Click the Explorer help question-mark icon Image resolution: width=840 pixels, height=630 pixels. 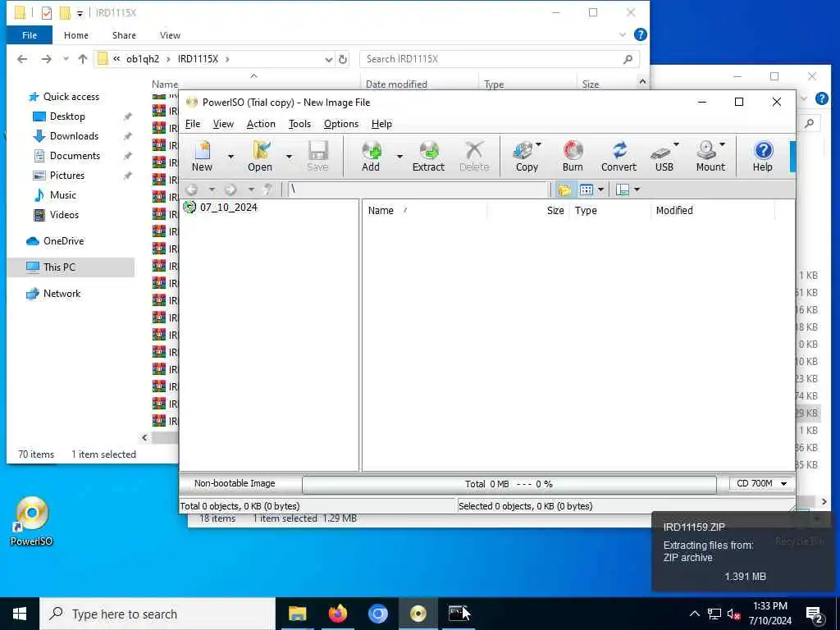click(x=640, y=34)
